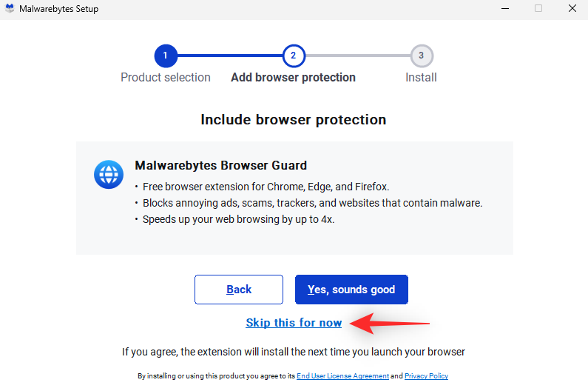588x391 pixels.
Task: Accept with Yes, sounds good button
Action: (x=351, y=290)
